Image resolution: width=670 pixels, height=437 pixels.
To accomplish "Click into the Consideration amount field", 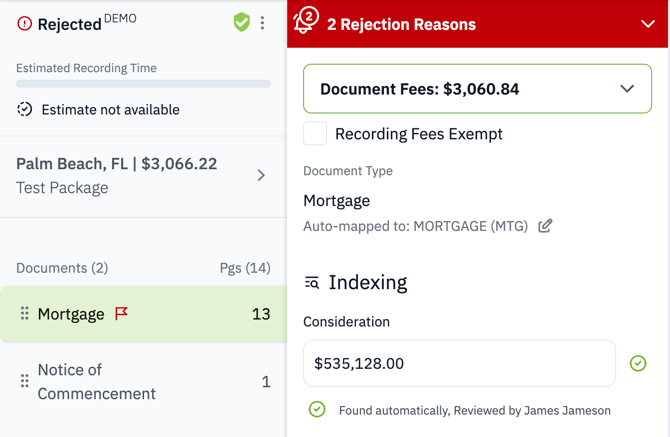I will pos(459,364).
